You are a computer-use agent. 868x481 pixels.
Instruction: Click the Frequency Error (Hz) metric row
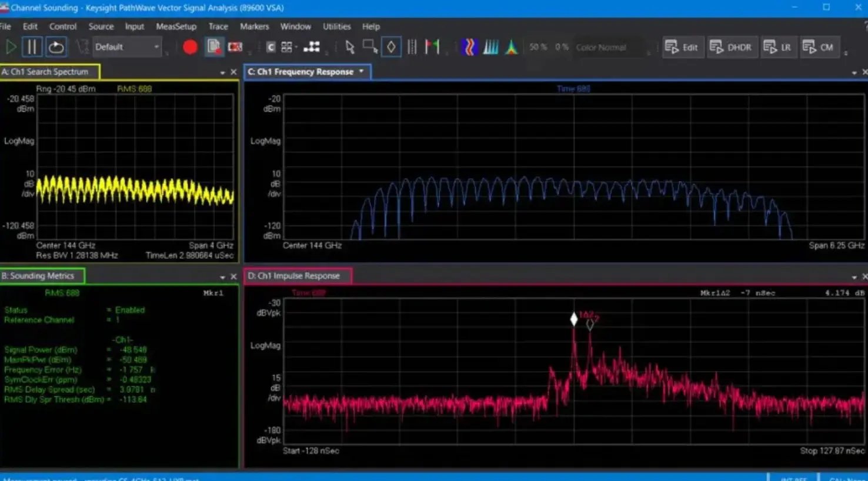(x=79, y=369)
